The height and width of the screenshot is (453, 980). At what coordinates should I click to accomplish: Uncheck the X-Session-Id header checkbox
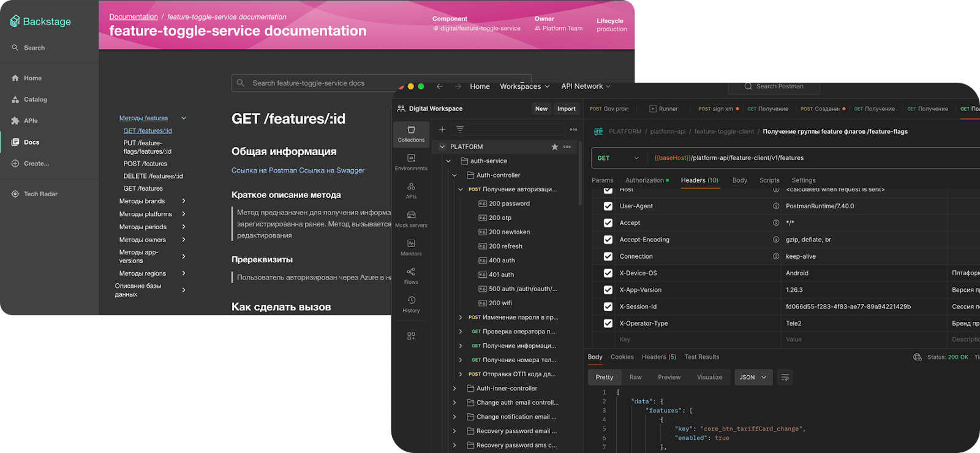[x=608, y=306]
